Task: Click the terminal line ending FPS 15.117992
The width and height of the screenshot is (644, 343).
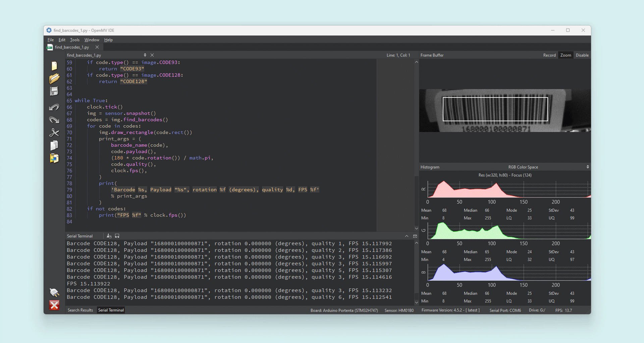Action: click(229, 244)
